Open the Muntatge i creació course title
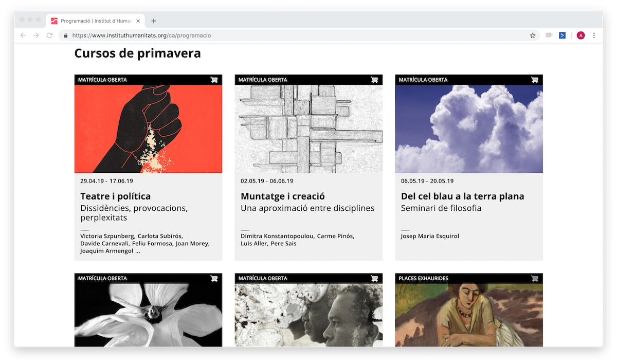 [x=283, y=196]
